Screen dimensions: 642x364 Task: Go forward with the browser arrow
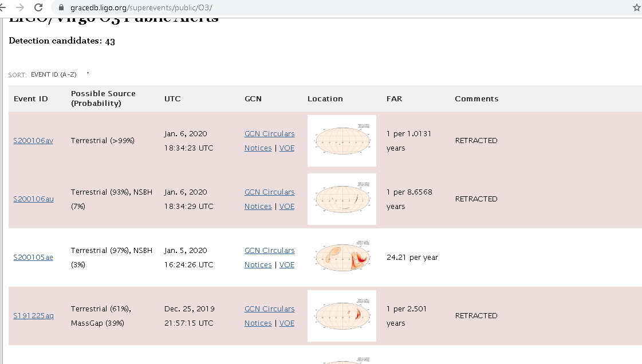click(x=19, y=7)
